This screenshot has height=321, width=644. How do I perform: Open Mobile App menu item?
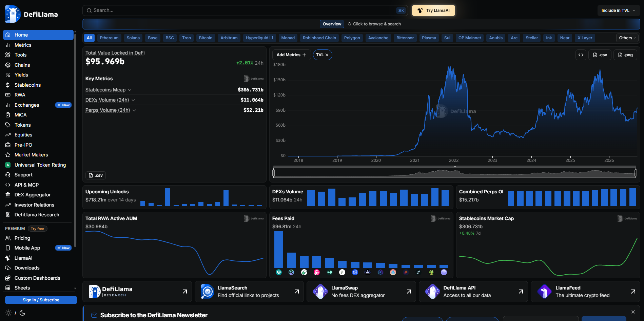[38, 248]
